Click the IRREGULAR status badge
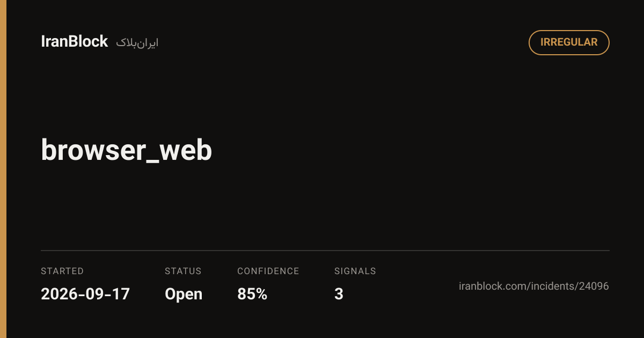This screenshot has width=644, height=338. point(569,42)
